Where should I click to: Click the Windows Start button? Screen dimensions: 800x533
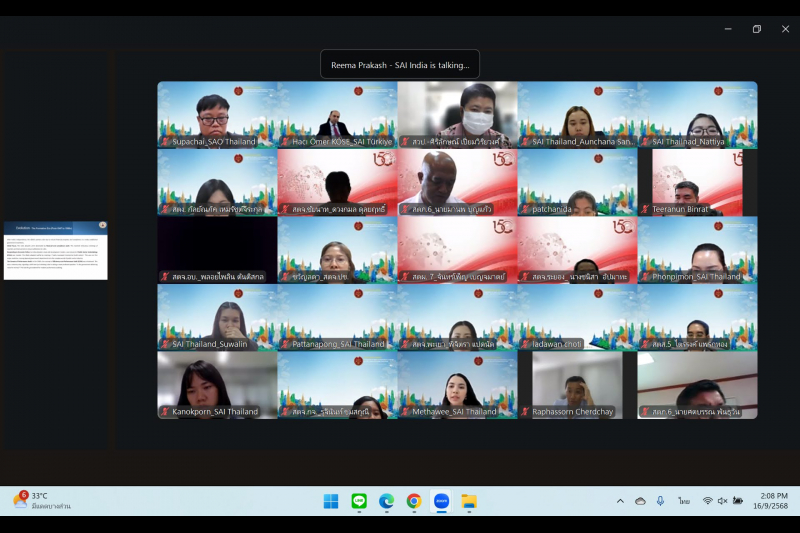coord(331,501)
